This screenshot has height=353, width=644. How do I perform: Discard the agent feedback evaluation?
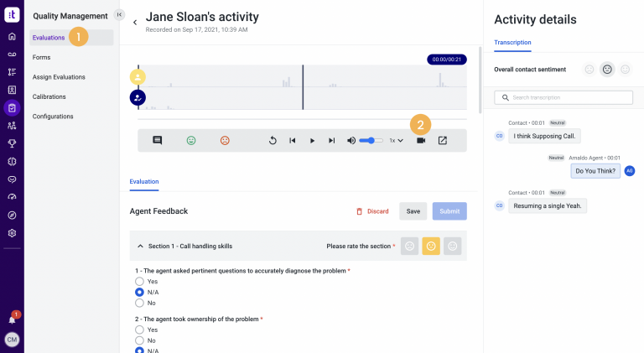tap(372, 211)
